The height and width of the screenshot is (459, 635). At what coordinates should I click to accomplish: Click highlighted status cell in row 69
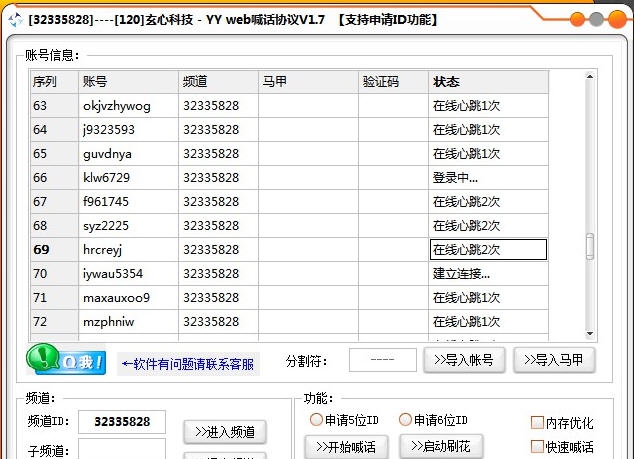point(488,250)
